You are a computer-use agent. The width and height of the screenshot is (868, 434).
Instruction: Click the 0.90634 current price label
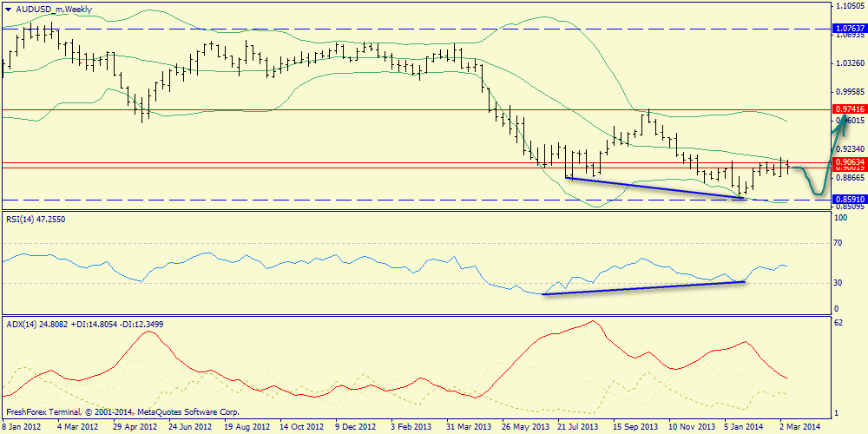(x=848, y=161)
